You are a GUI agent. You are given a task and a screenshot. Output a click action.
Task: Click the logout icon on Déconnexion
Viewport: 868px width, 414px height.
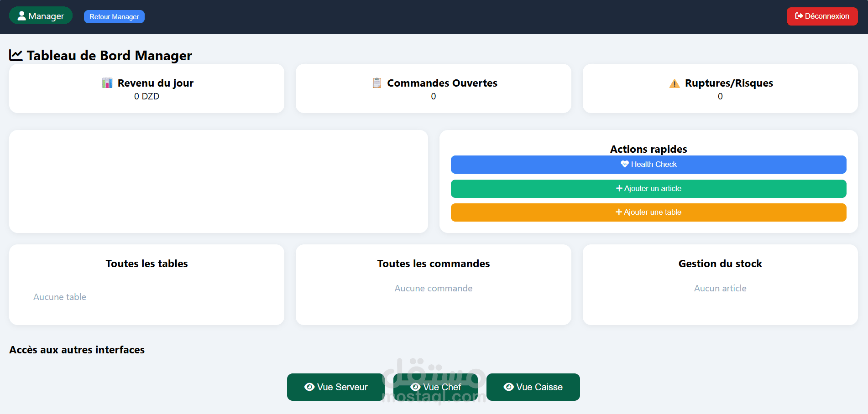799,16
